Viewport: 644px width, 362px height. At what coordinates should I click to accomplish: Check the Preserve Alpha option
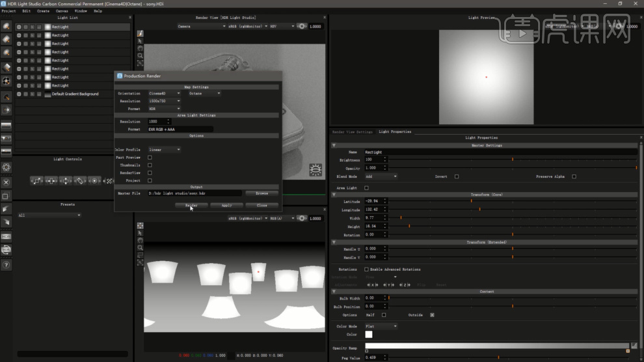pyautogui.click(x=574, y=176)
